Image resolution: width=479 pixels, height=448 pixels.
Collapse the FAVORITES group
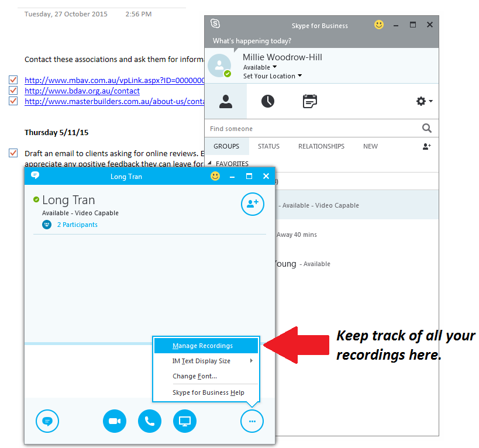(x=209, y=163)
